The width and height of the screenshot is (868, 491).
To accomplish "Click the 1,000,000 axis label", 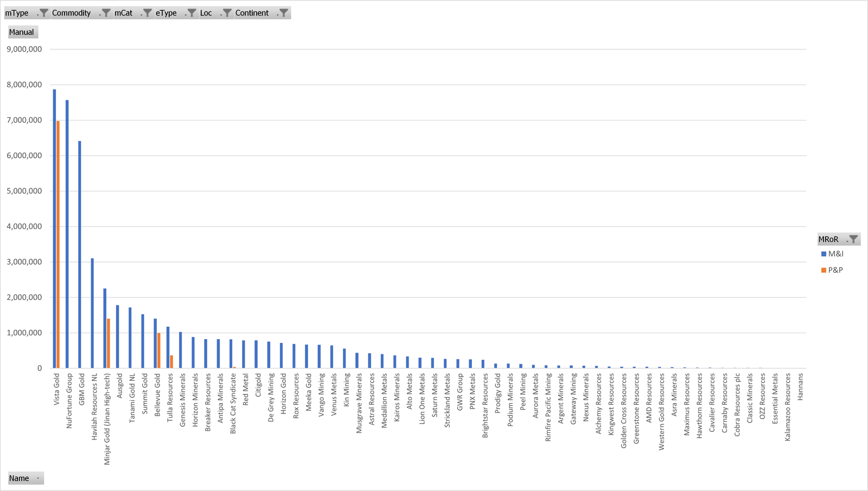I will pos(24,333).
